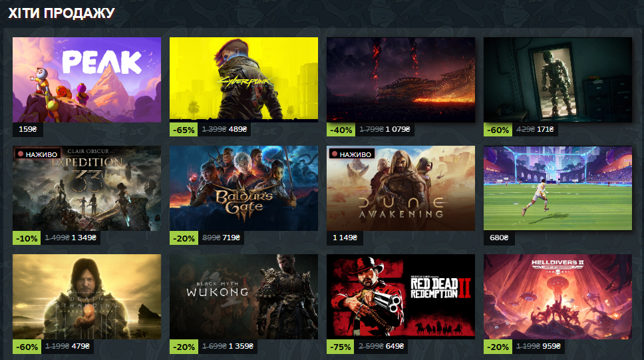644x360 pixels.
Task: Open the Baldur's Gate game capsule
Action: pos(243,188)
